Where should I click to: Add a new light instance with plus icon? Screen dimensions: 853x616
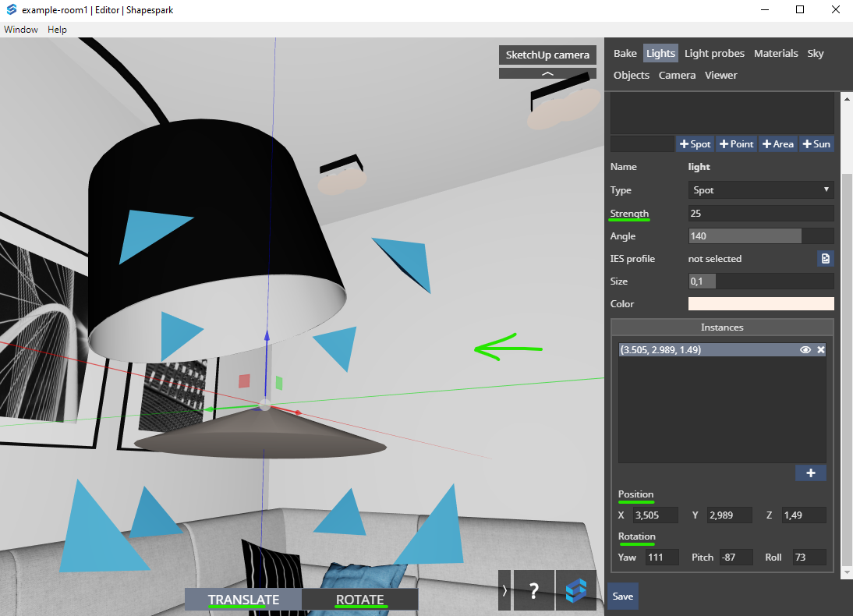(x=810, y=473)
